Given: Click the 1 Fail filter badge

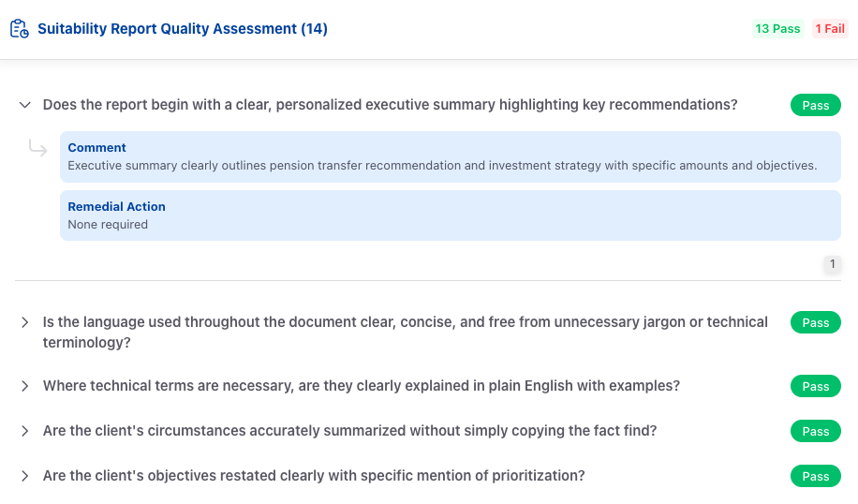Looking at the screenshot, I should [x=830, y=28].
